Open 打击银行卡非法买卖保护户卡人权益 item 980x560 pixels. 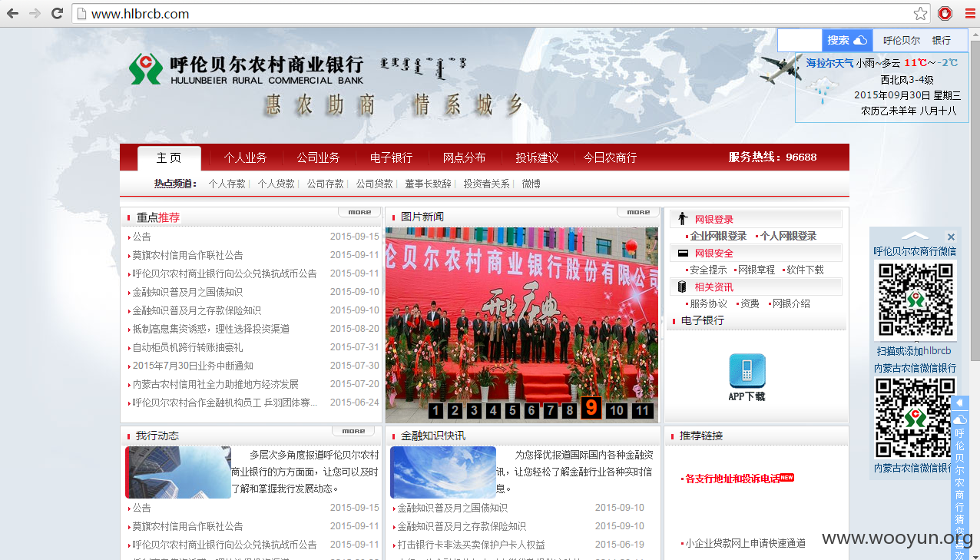coord(471,545)
